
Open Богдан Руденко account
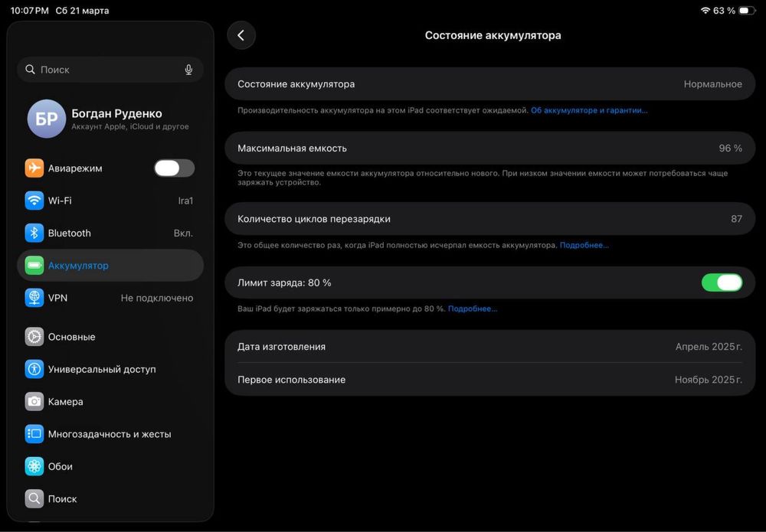pyautogui.click(x=110, y=119)
